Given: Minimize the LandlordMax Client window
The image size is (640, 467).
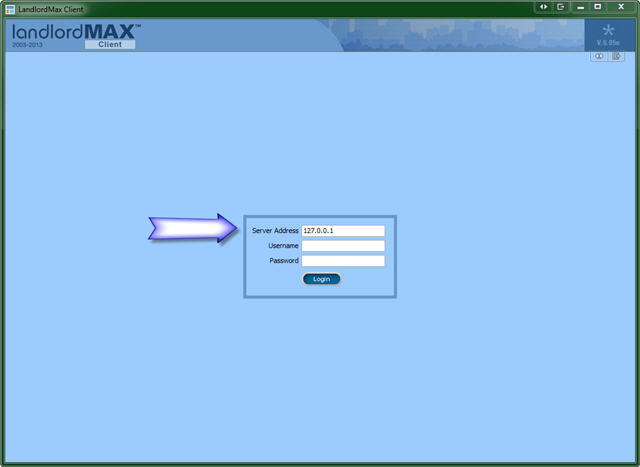Looking at the screenshot, I should click(x=580, y=7).
